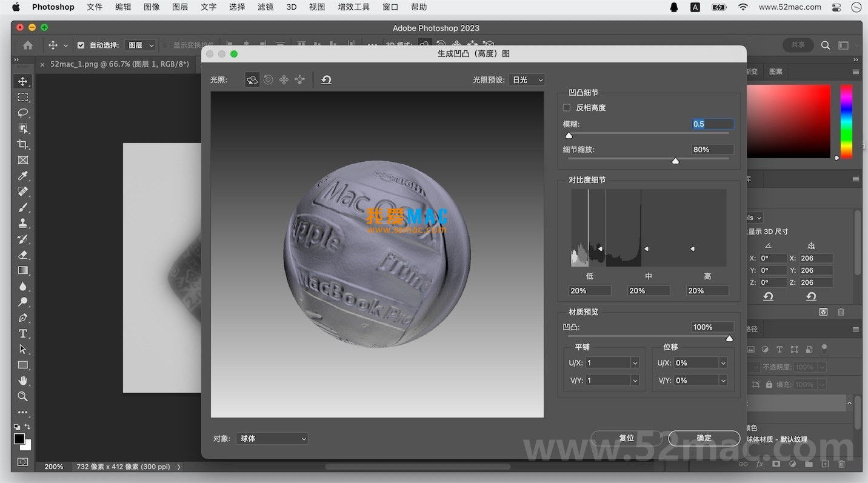Select the Blur tool
Screen dimensions: 868x483
coord(23,286)
